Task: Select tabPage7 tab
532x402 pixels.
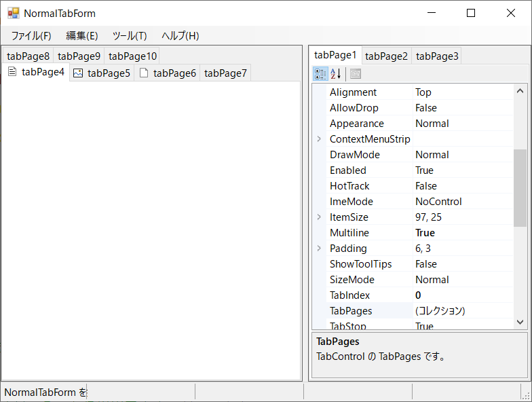Action: 225,73
